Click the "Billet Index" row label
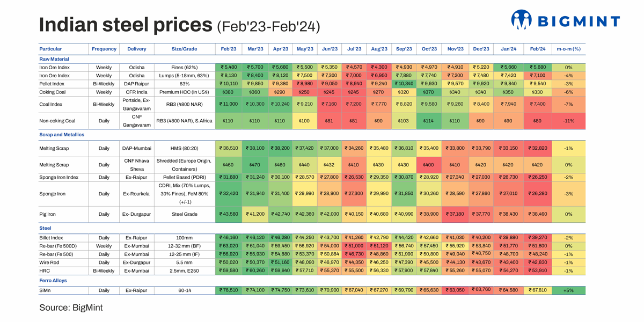The image size is (644, 322). [x=51, y=237]
